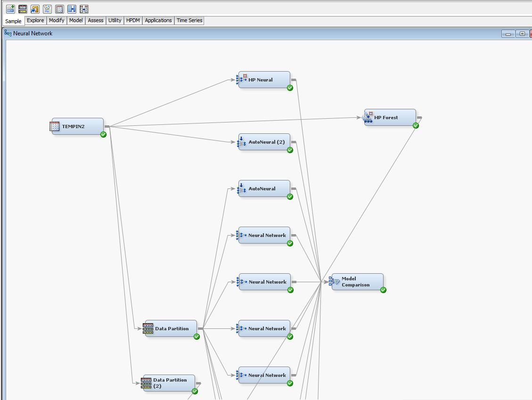
Task: Switch to the Time Series tab
Action: pos(189,20)
